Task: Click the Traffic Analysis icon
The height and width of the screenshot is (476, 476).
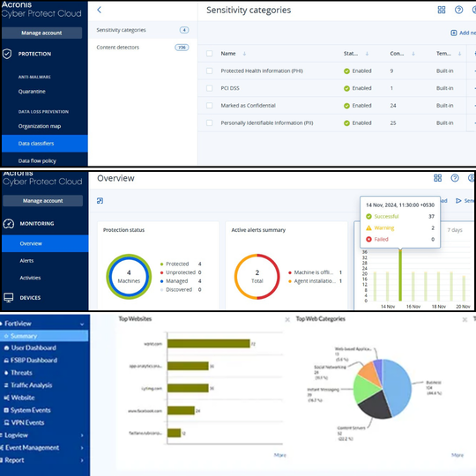Action: coord(6,385)
